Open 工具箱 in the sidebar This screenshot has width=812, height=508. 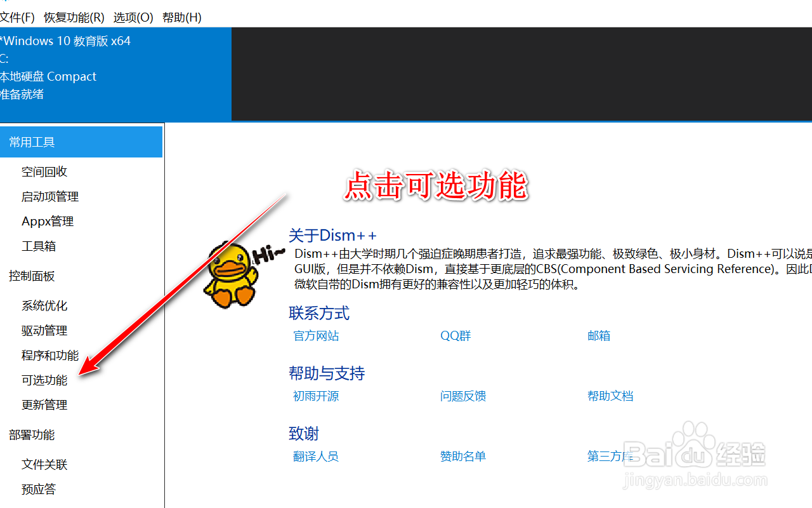tap(39, 246)
